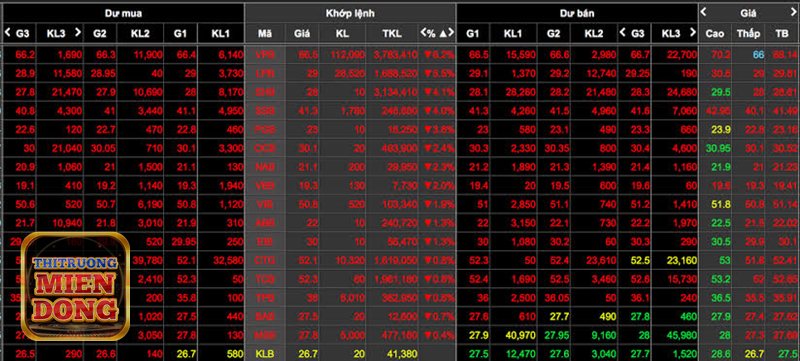This screenshot has width=800, height=361.
Task: Click the Thấp column header
Action: 748,34
